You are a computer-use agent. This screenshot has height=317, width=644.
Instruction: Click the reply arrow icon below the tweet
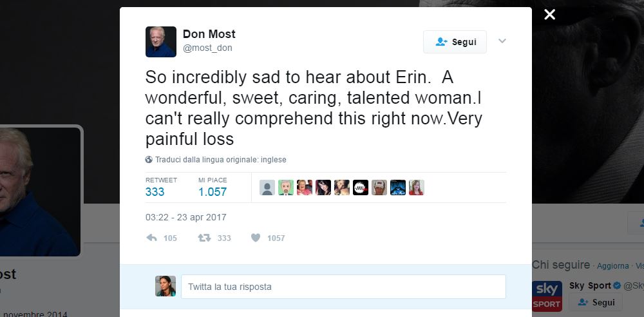(x=152, y=238)
